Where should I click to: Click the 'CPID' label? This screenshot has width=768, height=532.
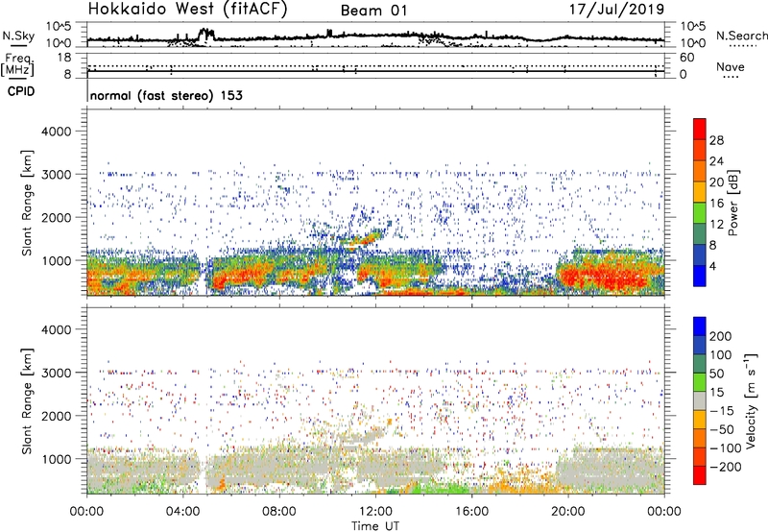point(21,91)
